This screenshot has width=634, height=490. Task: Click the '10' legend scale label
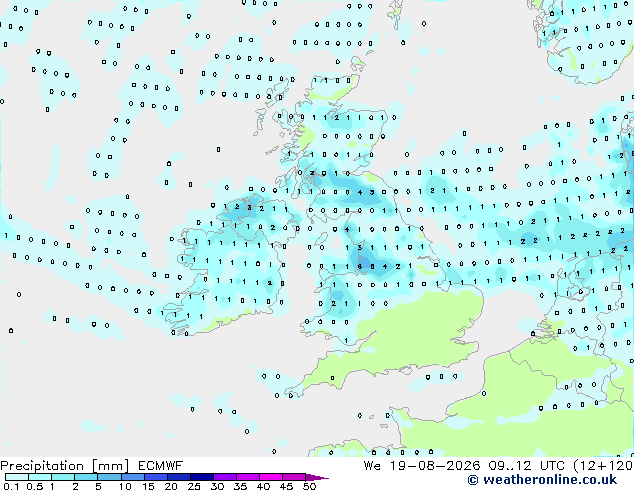pyautogui.click(x=125, y=486)
